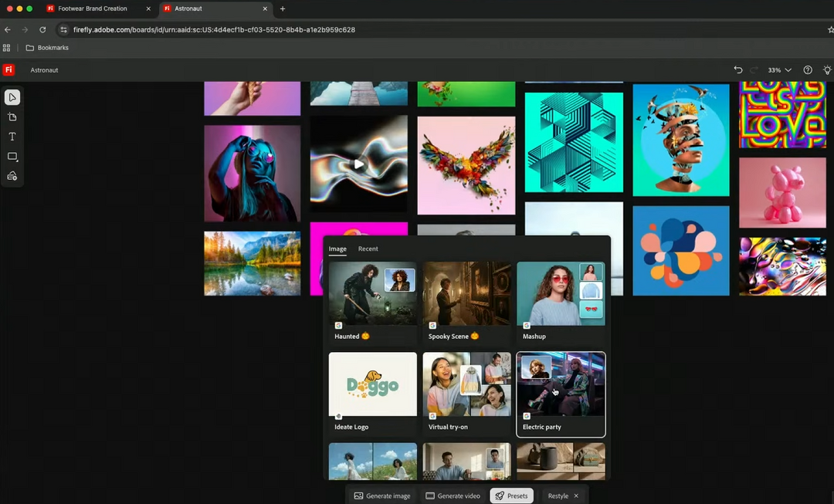Play the abstract wave video on canvas
Image resolution: width=834 pixels, height=504 pixels.
coord(358,164)
